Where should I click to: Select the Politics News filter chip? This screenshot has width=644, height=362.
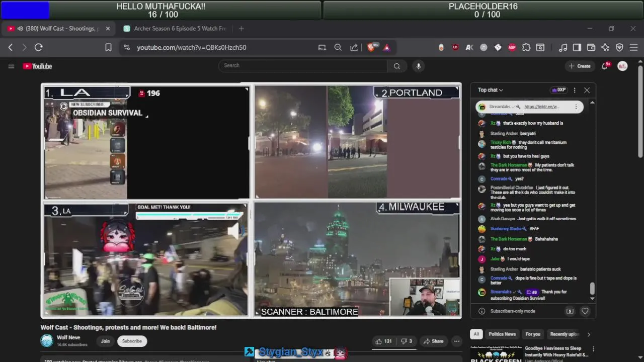(x=502, y=334)
